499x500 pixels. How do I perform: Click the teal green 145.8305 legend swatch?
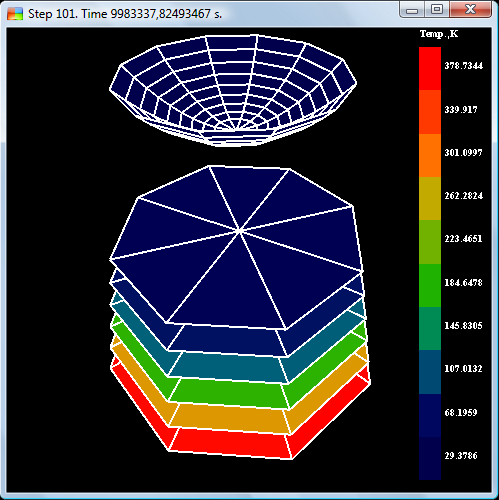click(430, 329)
